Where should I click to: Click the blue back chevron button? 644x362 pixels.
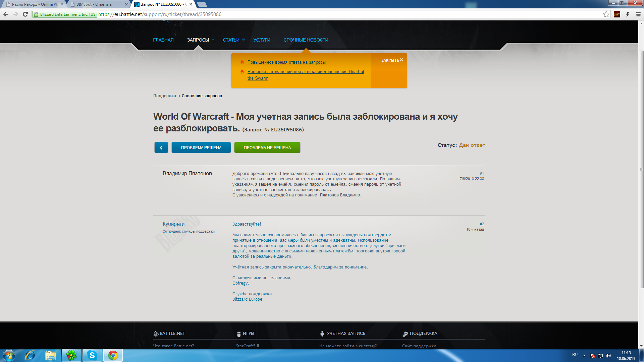pos(161,147)
